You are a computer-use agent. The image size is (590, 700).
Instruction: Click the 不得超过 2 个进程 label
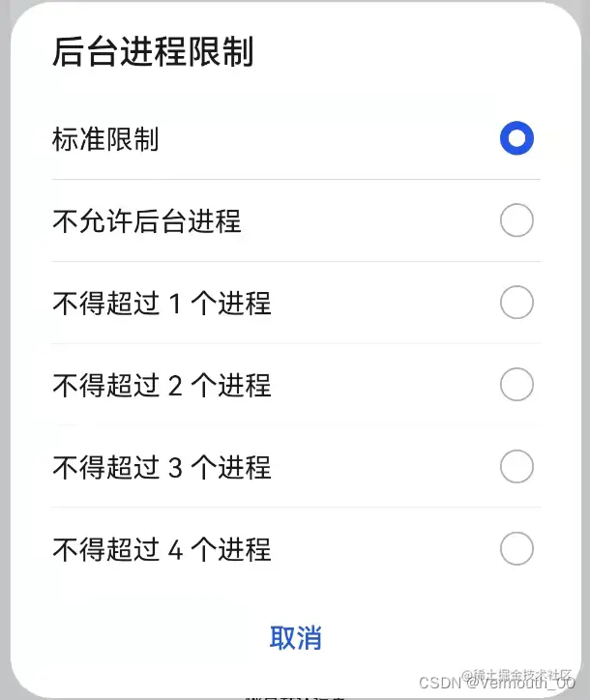tap(162, 385)
